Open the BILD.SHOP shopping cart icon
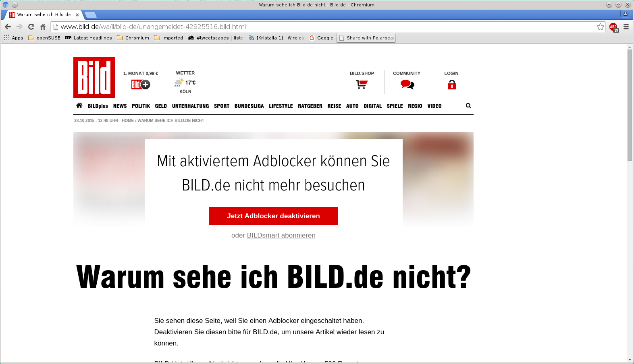This screenshot has width=634, height=364. tap(362, 84)
